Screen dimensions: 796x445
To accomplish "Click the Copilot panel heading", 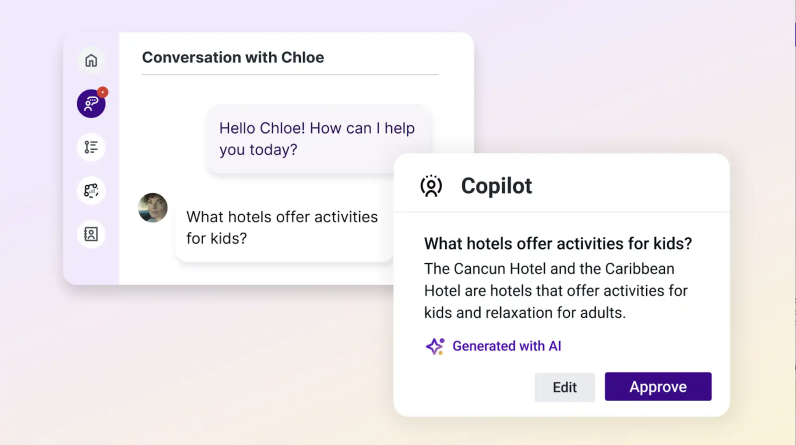I will point(496,186).
